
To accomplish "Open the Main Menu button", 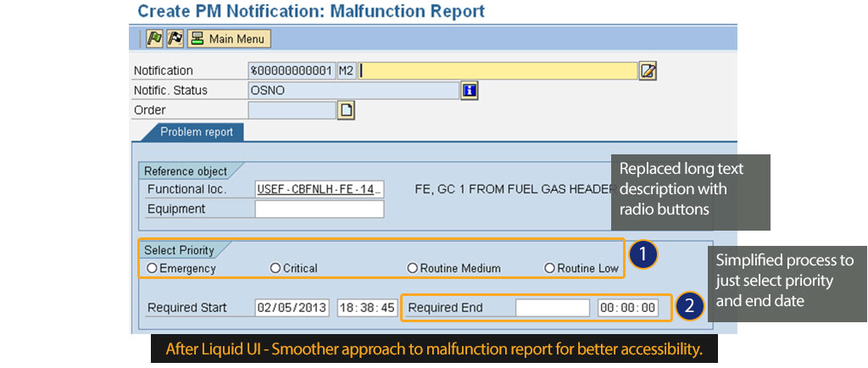I will (x=228, y=39).
